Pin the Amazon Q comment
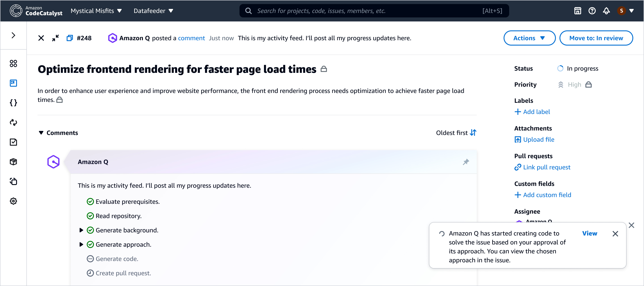Viewport: 644px width, 286px height. click(466, 162)
